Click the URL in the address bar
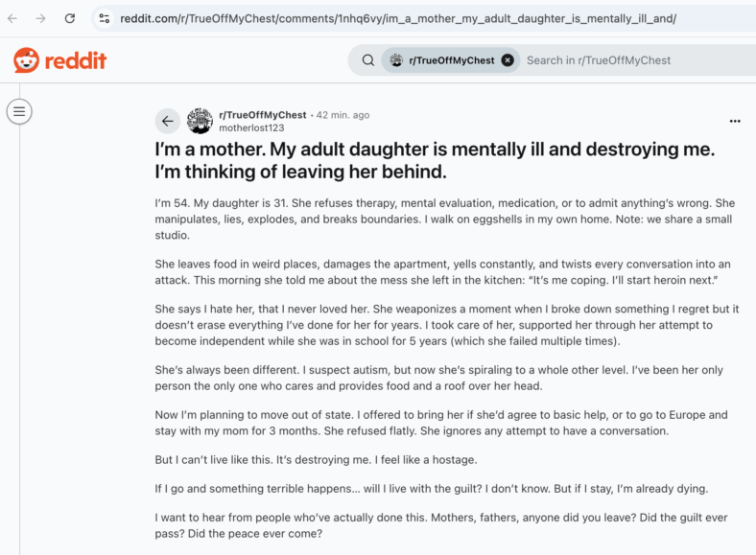756x555 pixels. (x=398, y=19)
